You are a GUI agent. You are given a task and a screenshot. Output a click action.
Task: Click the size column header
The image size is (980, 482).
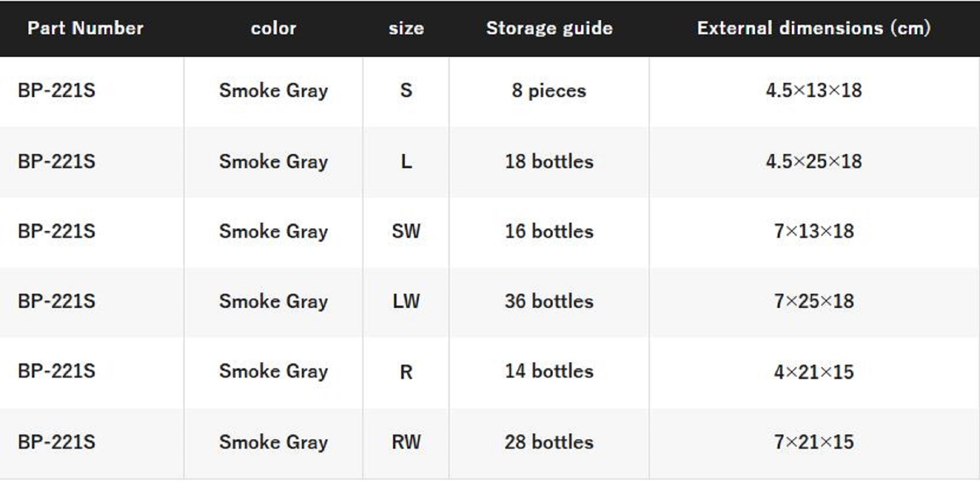pos(406,28)
